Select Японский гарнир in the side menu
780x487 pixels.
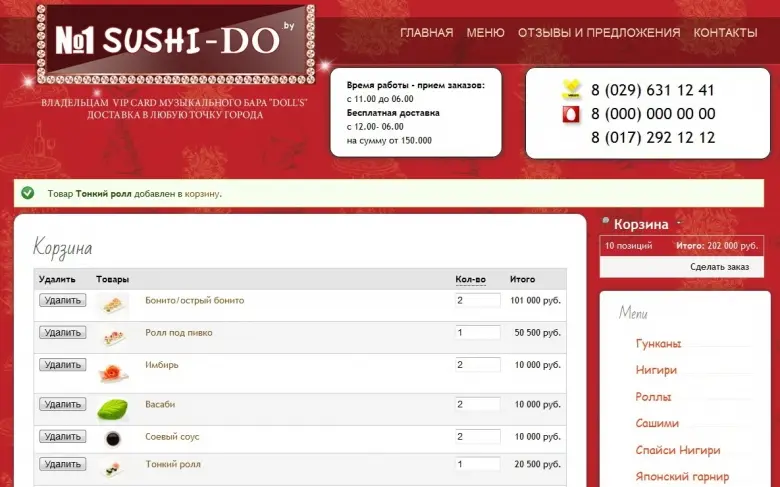point(682,477)
